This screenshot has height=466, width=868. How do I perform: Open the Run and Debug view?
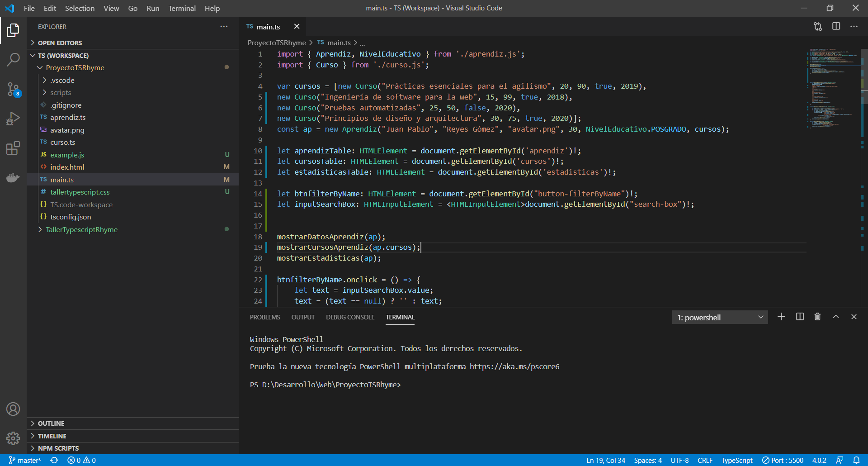coord(13,119)
